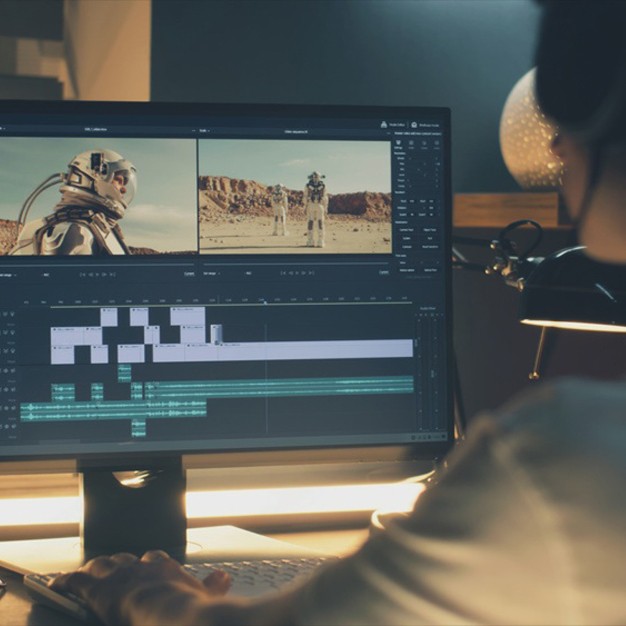Click the scrub bar under the right monitor
The width and height of the screenshot is (626, 626).
pyautogui.click(x=296, y=264)
